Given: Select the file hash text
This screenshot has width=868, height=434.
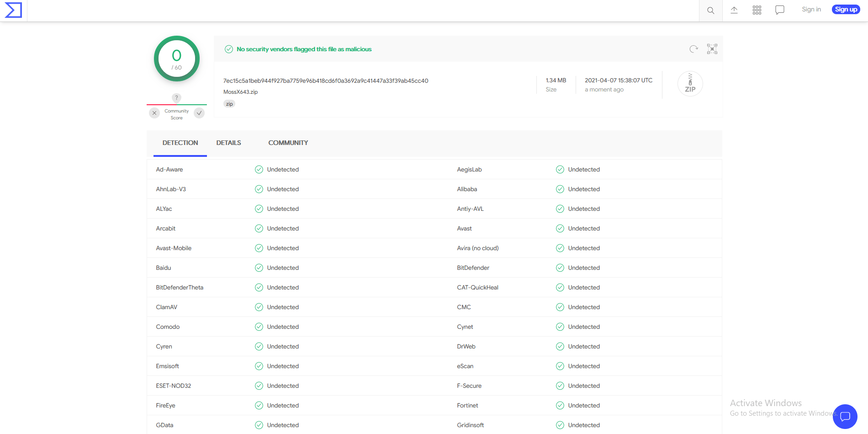Looking at the screenshot, I should pyautogui.click(x=326, y=81).
